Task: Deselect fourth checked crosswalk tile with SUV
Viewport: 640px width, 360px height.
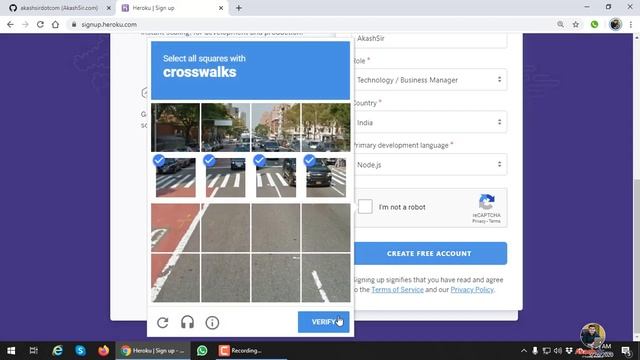Action: (326, 178)
